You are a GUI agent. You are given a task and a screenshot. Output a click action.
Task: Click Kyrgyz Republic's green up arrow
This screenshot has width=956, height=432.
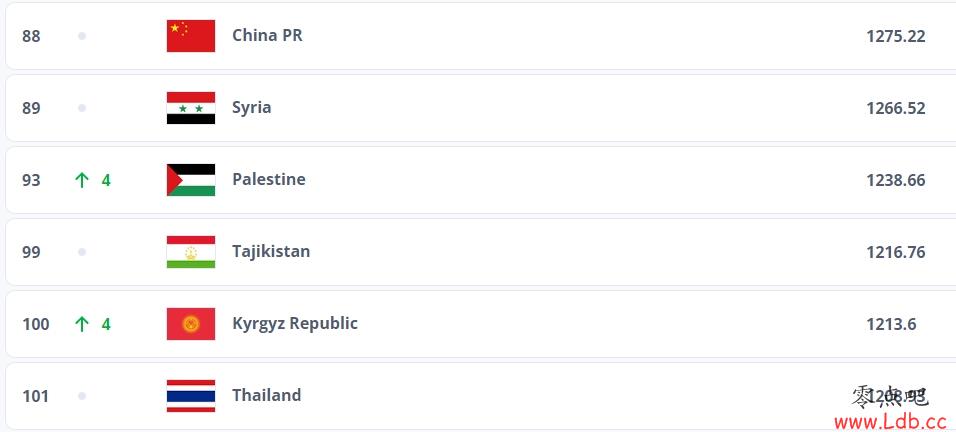coord(82,324)
